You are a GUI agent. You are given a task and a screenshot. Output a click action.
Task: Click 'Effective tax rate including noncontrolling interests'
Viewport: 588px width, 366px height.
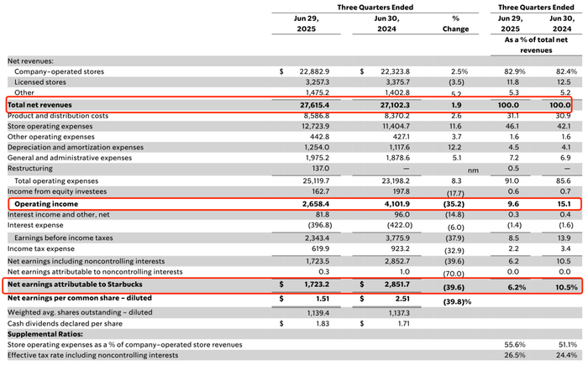click(93, 355)
